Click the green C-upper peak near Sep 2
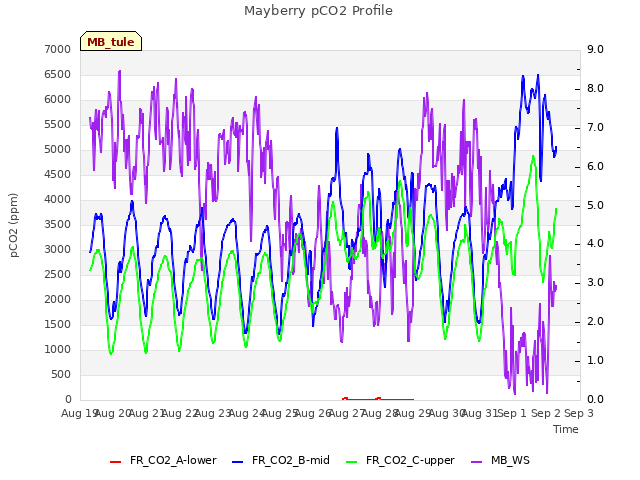 click(533, 156)
